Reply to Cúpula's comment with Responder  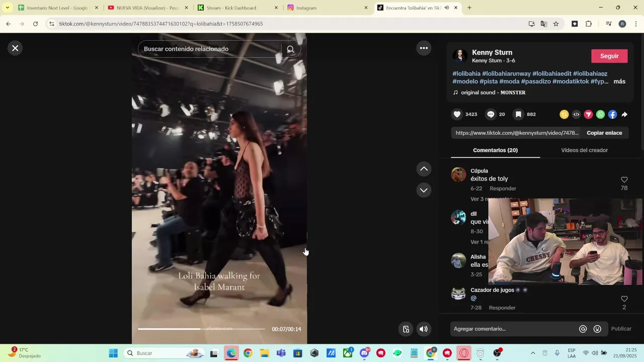point(503,189)
